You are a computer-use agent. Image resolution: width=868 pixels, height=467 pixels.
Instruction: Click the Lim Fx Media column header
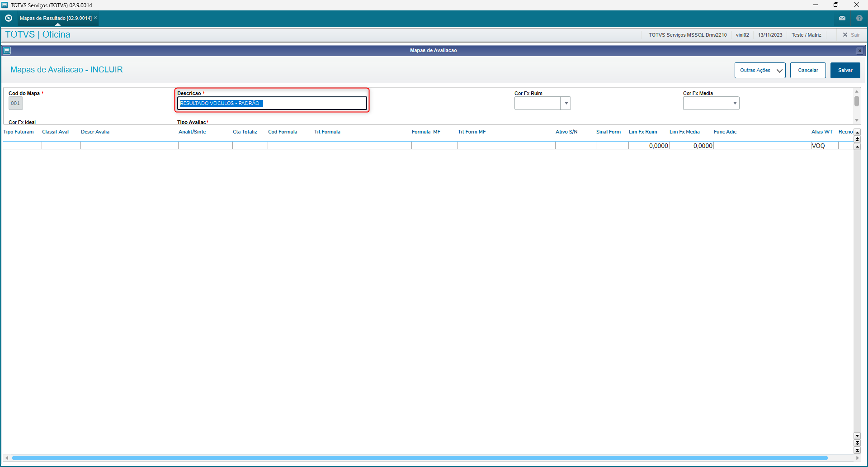(x=684, y=132)
